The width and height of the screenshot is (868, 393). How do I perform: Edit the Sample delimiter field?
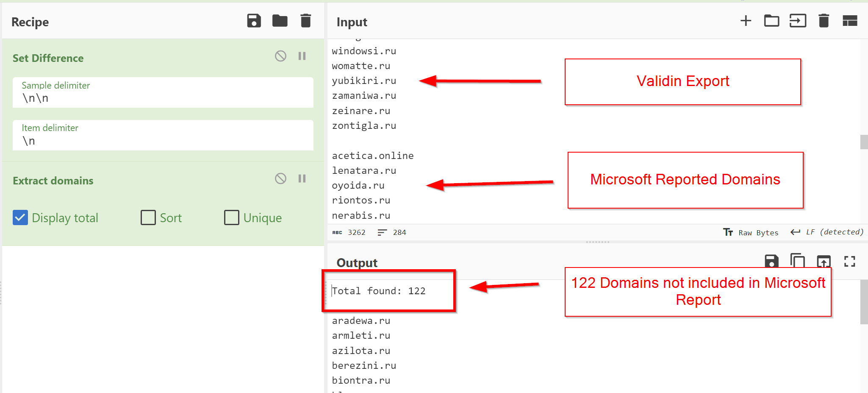[163, 92]
